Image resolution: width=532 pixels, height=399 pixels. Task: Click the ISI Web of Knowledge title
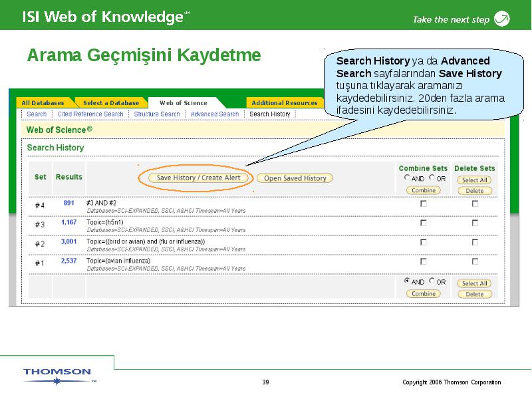106,17
